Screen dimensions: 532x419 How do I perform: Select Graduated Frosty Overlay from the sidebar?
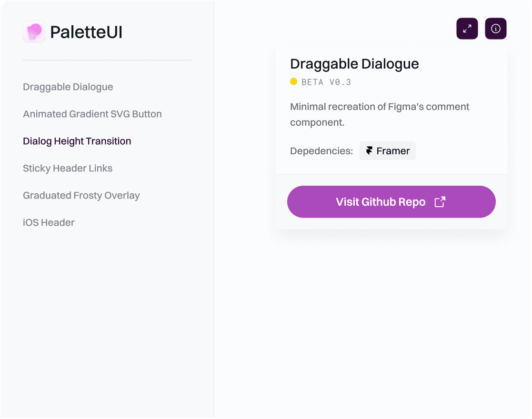click(81, 196)
